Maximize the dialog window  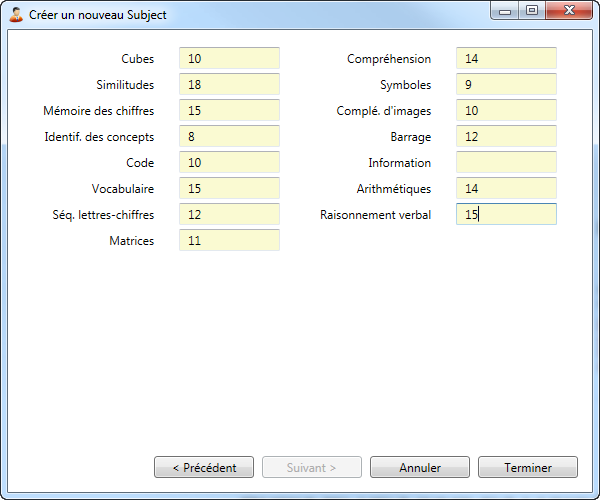531,11
